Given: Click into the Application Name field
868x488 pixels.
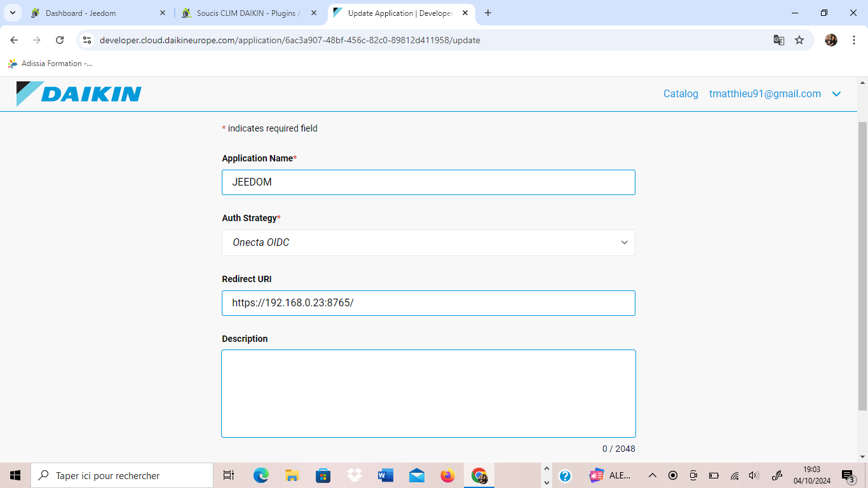Looking at the screenshot, I should click(428, 182).
